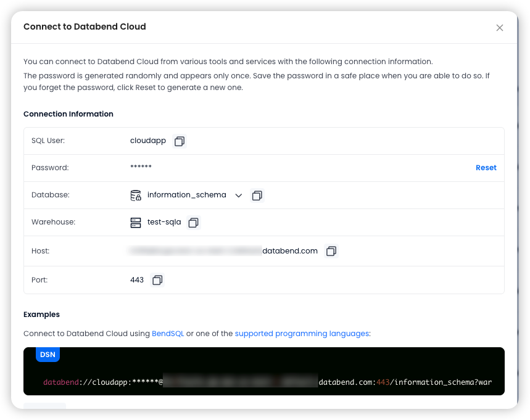Select the test-sqla warehouse text
The height and width of the screenshot is (420, 530).
tap(164, 222)
